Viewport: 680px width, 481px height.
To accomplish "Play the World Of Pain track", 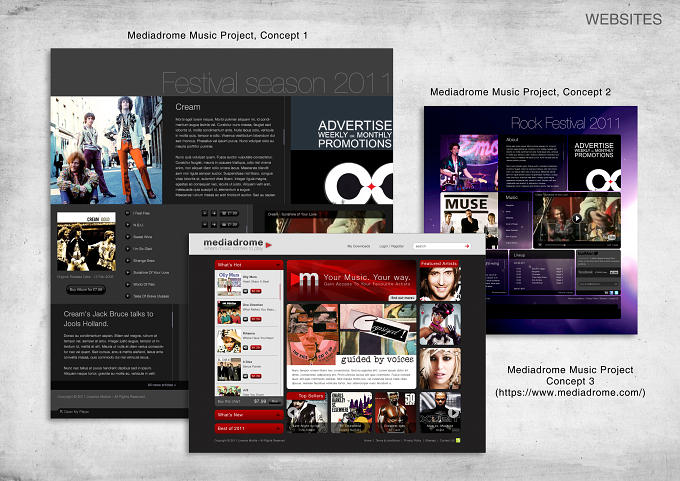I will 128,284.
